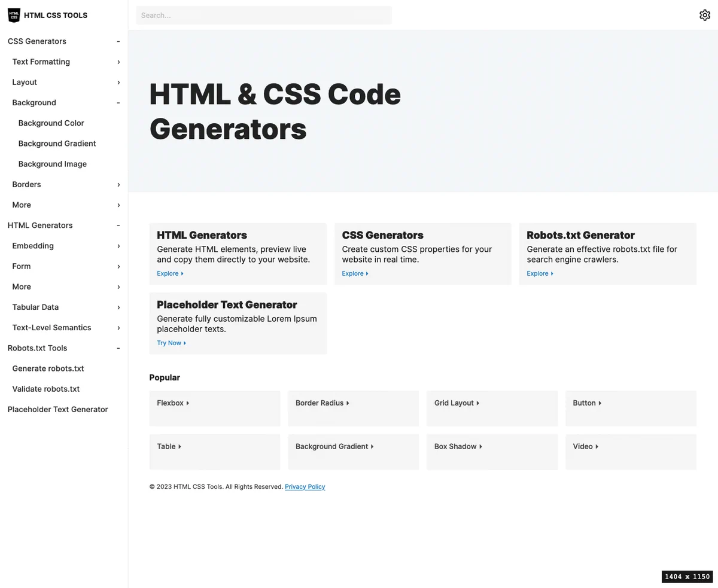Click Explore link under HTML Generators card

pyautogui.click(x=170, y=273)
